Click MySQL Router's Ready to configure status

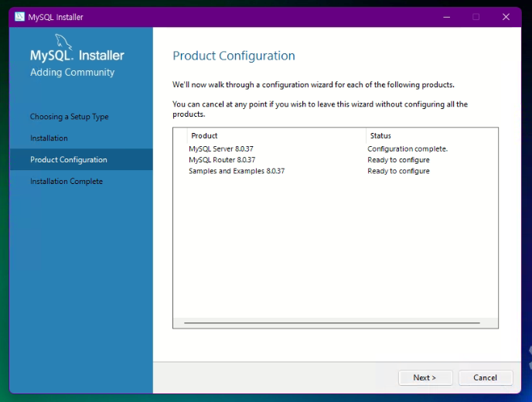(x=398, y=160)
